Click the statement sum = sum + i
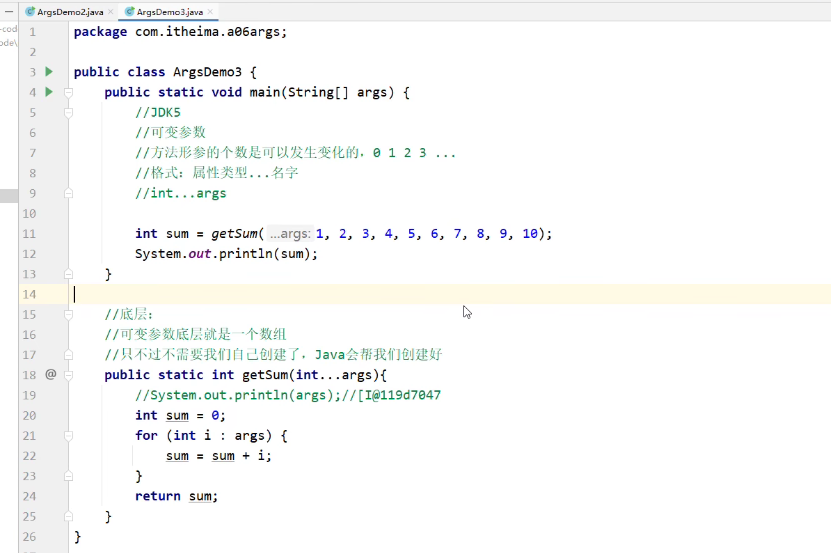831x553 pixels. [x=218, y=456]
